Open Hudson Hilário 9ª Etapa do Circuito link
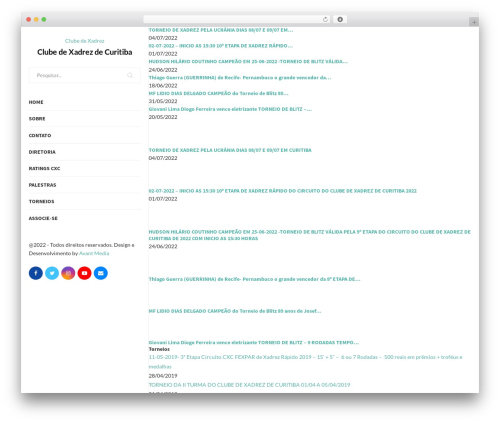This screenshot has width=500, height=423. [310, 235]
